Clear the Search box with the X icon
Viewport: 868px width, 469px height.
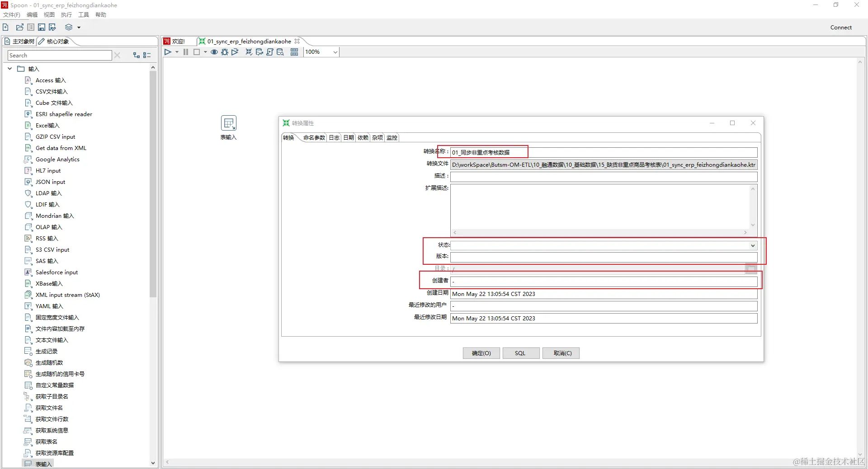[118, 55]
